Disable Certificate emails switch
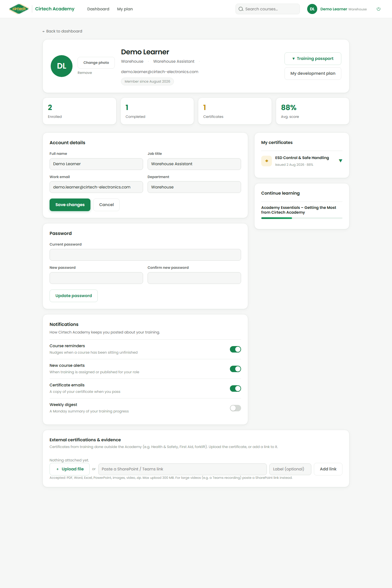Image resolution: width=392 pixels, height=588 pixels. click(x=235, y=388)
